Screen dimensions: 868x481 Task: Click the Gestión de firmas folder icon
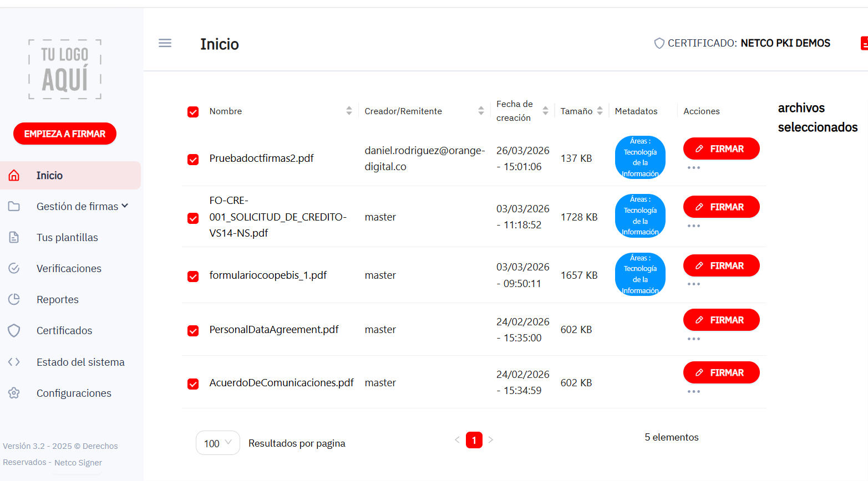[14, 207]
